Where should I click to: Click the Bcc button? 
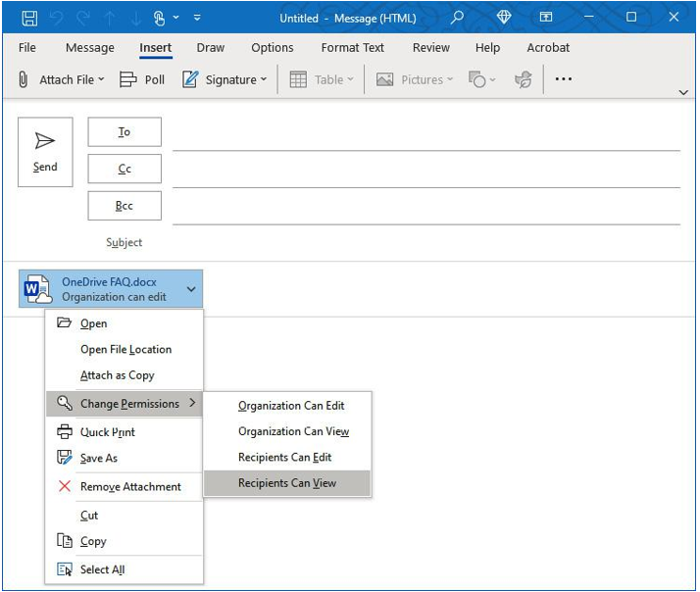pyautogui.click(x=125, y=206)
